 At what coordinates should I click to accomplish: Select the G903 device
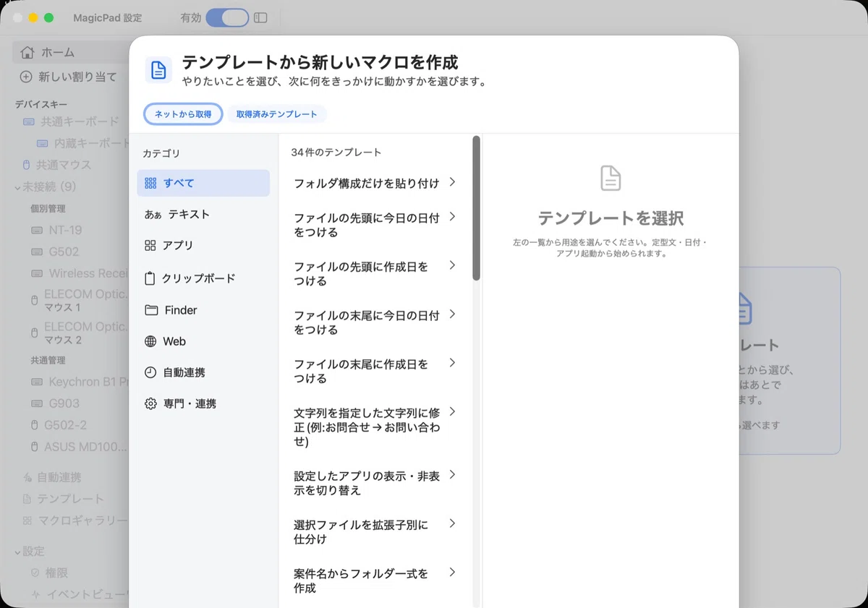[x=64, y=403]
